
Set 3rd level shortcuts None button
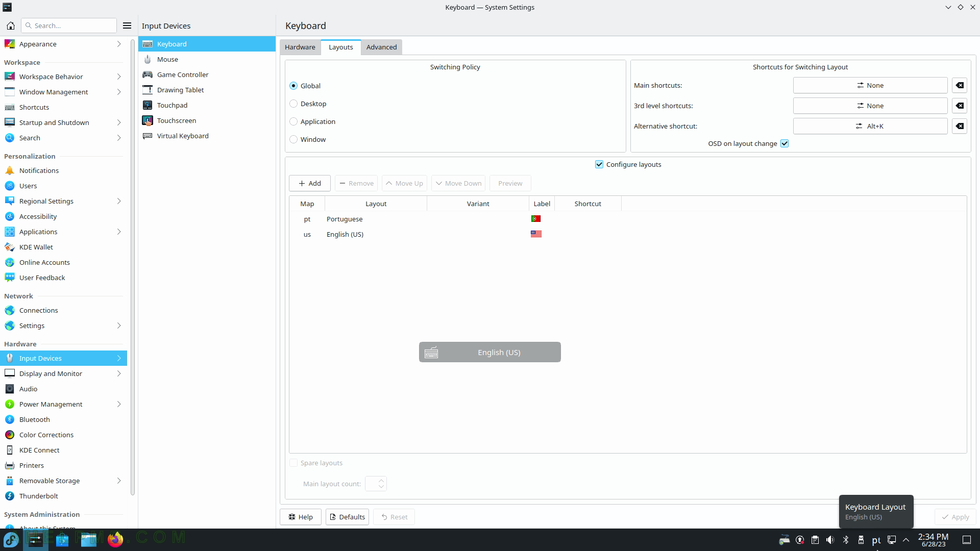pos(870,106)
